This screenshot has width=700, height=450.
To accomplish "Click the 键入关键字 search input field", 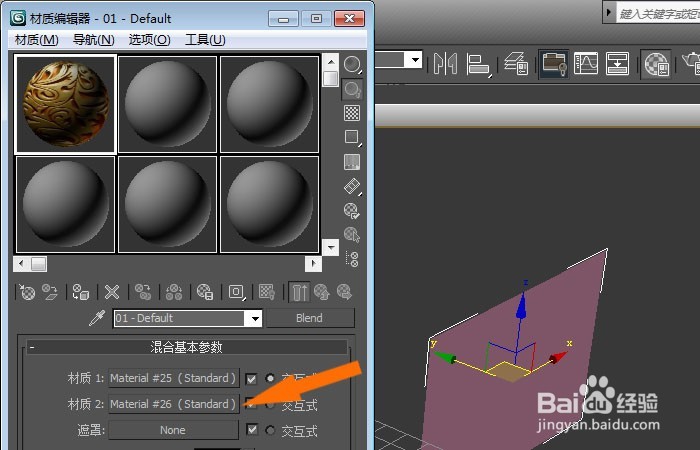I will tap(657, 13).
